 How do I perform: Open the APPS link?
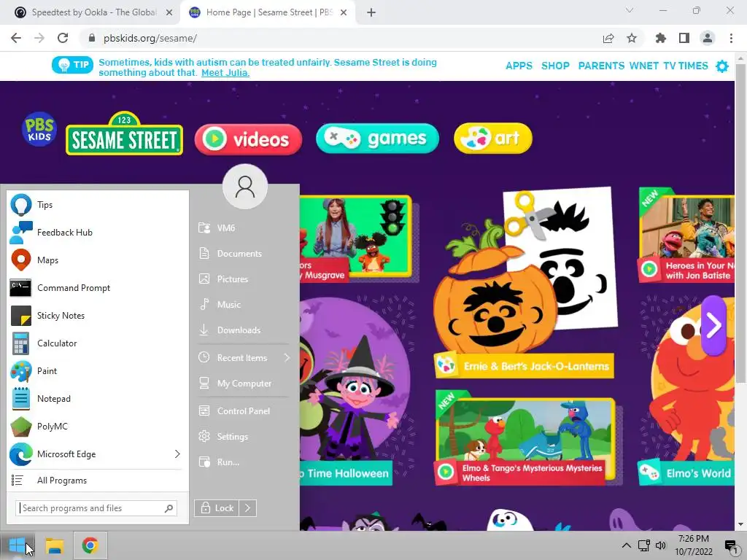pos(519,66)
